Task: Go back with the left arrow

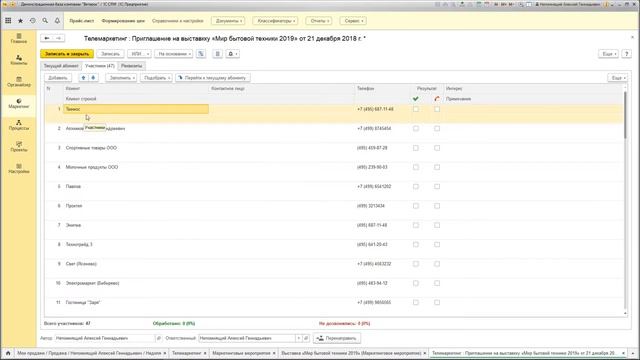Action: click(47, 38)
